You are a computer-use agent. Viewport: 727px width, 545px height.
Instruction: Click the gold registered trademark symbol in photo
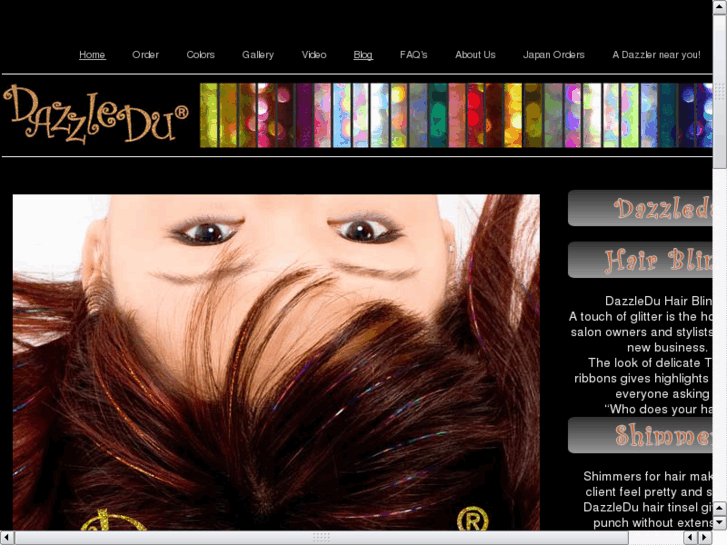click(472, 519)
